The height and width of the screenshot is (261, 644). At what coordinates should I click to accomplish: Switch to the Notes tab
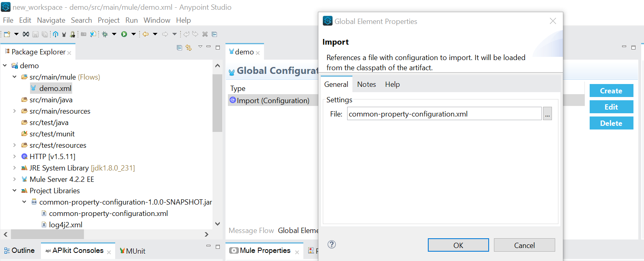click(x=366, y=84)
